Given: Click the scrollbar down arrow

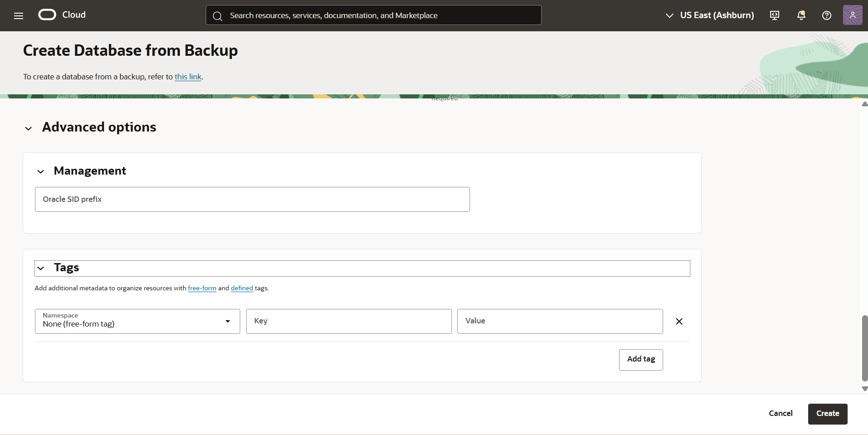Looking at the screenshot, I should click(x=864, y=389).
